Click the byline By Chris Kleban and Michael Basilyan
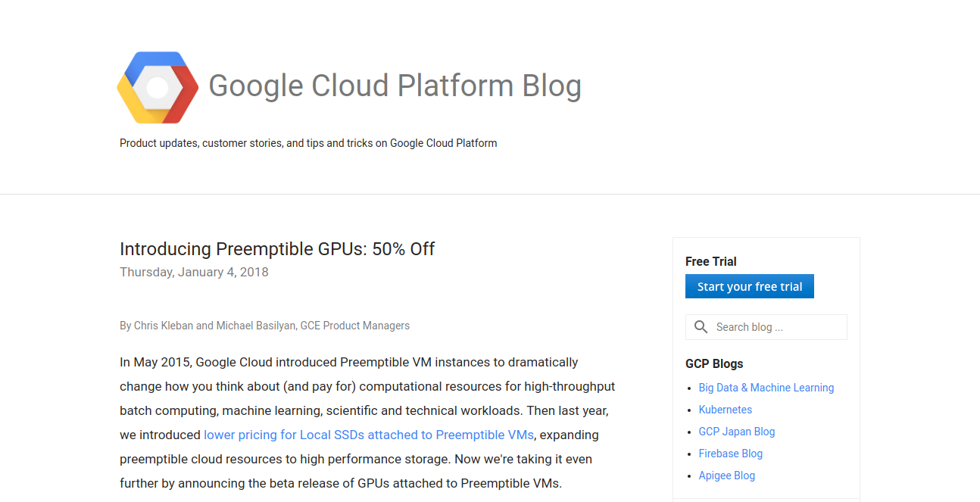This screenshot has height=502, width=980. (264, 326)
